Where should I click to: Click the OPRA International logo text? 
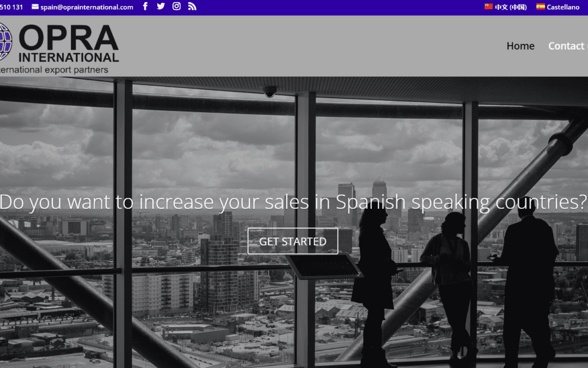tap(68, 43)
